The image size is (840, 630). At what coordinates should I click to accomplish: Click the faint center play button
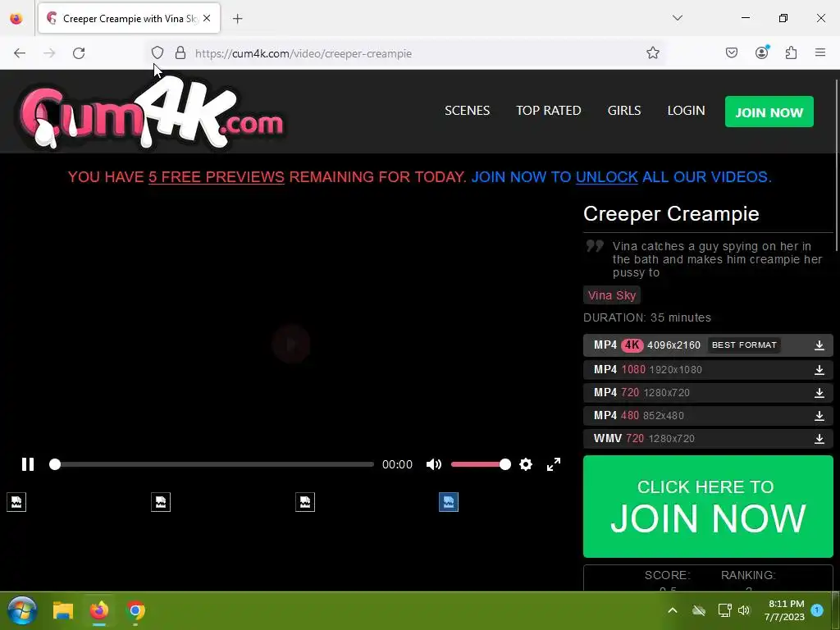[x=291, y=344]
